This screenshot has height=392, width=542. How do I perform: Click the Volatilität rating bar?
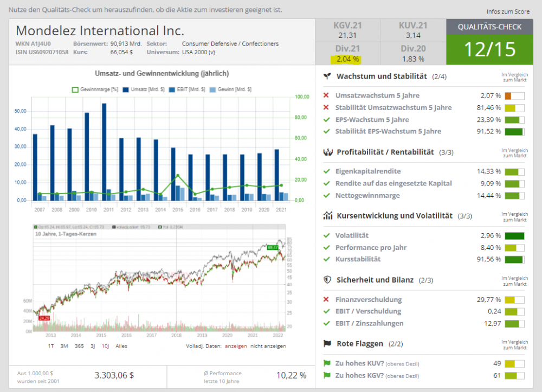point(514,235)
